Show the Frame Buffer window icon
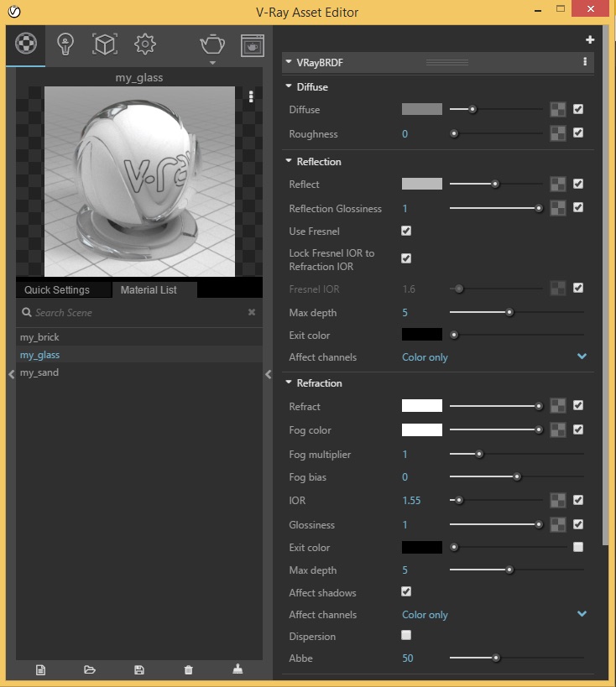616x687 pixels. 253,45
